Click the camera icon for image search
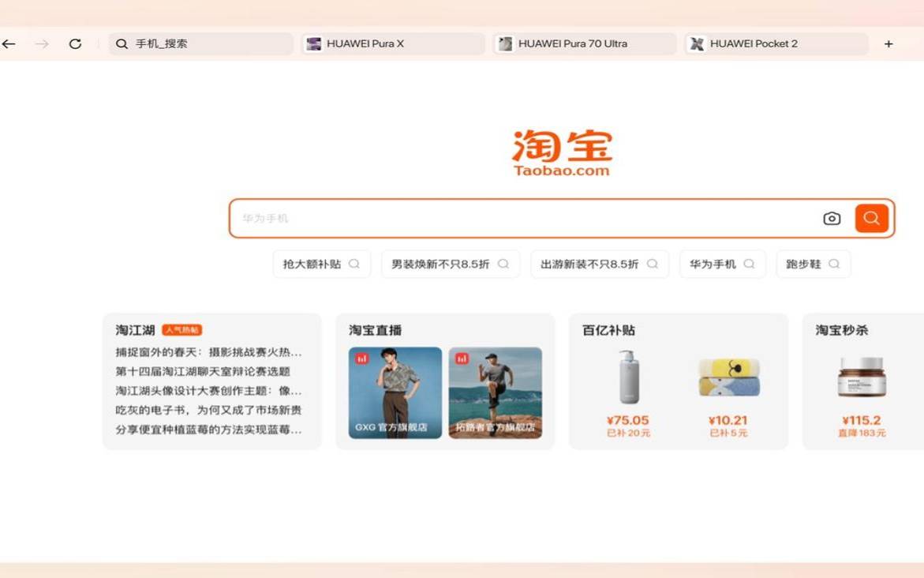924x578 pixels. 832,218
